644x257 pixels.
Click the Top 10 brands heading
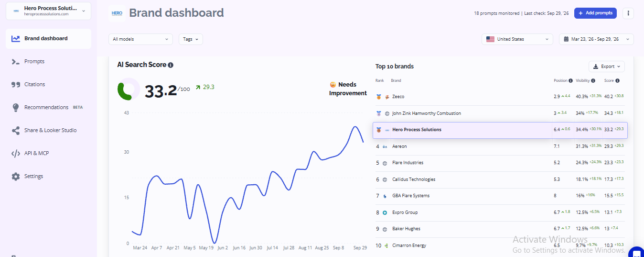395,67
